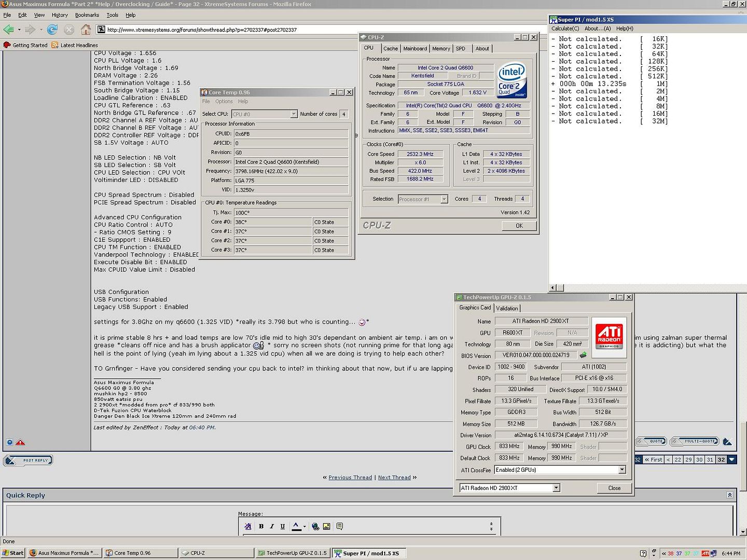Open the Firefox Tools menu
This screenshot has width=747, height=560.
pyautogui.click(x=113, y=15)
